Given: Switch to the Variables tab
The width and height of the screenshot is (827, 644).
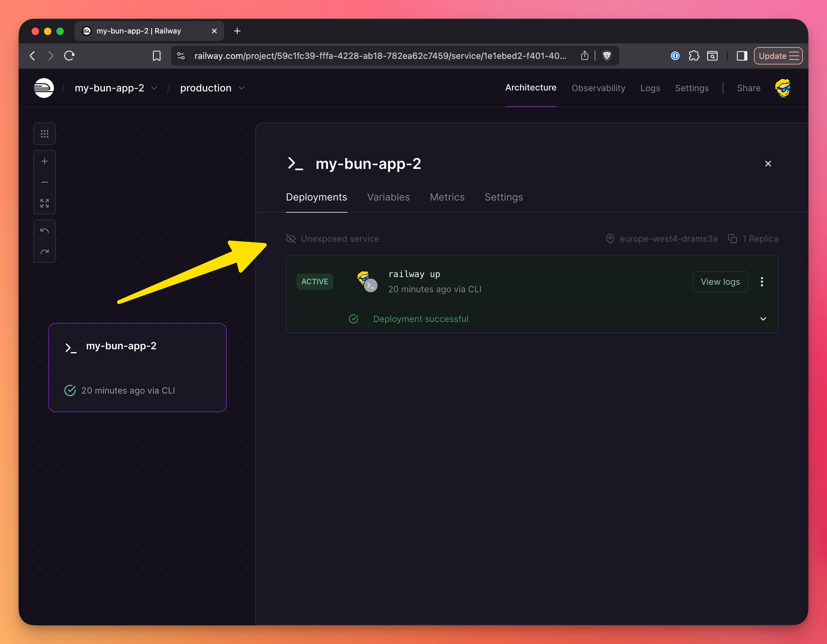Looking at the screenshot, I should [388, 197].
